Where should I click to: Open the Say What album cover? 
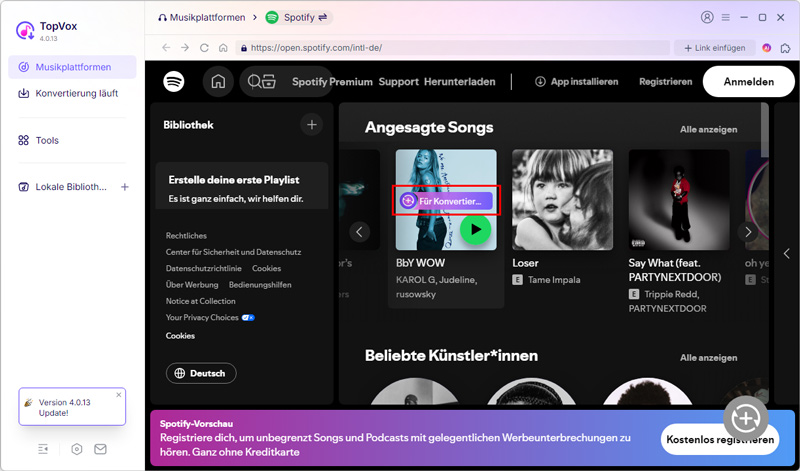679,200
